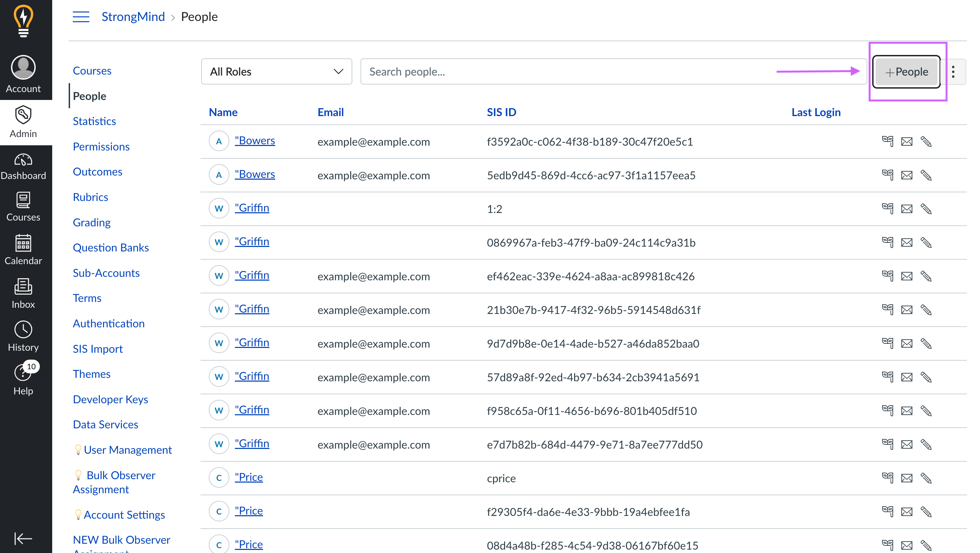Click the Search people field
Image resolution: width=980 pixels, height=553 pixels.
point(613,71)
